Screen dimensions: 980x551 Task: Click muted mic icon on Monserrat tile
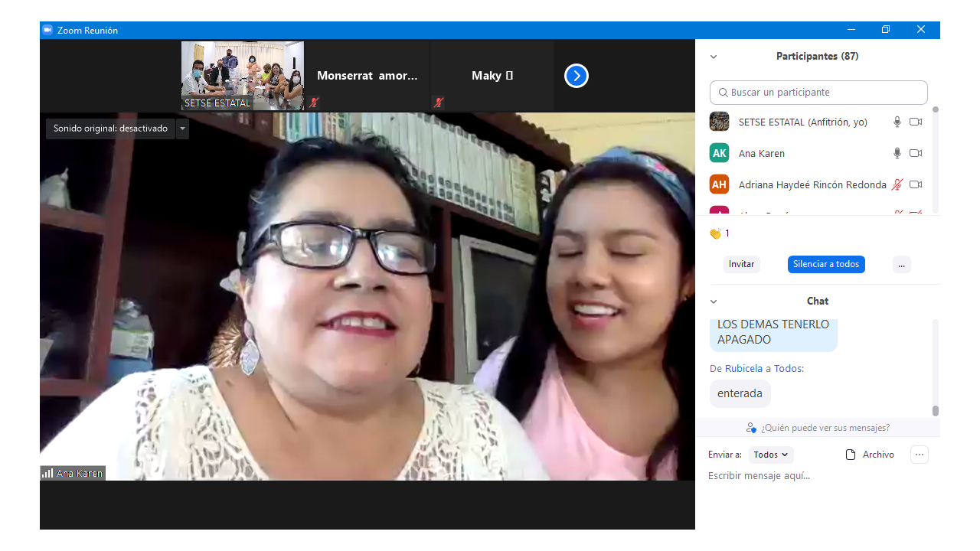[314, 102]
